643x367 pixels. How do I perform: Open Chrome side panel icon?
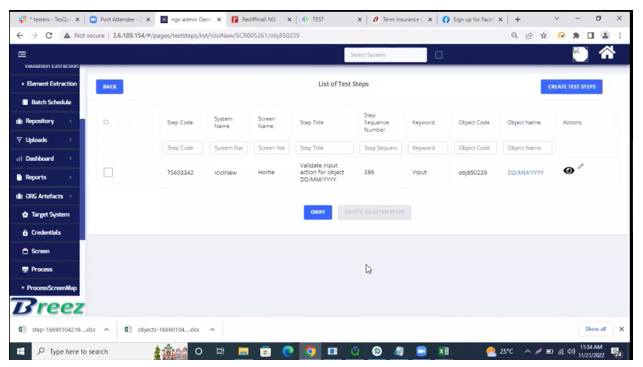pos(591,36)
